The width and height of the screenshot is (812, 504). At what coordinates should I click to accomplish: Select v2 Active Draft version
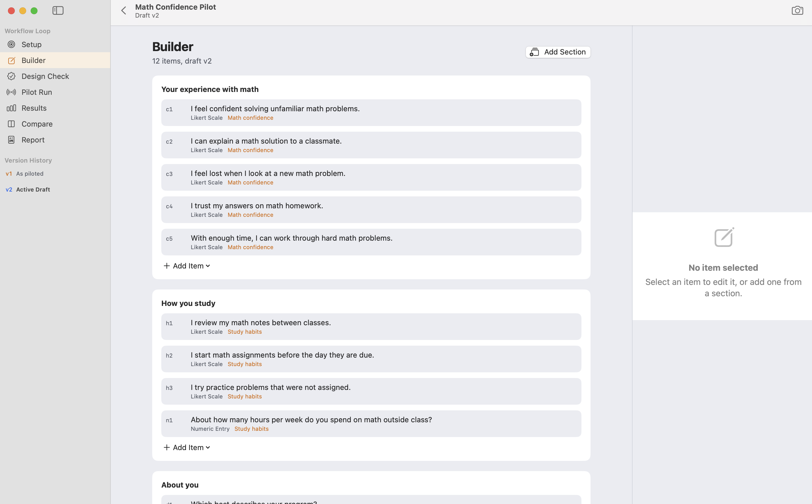point(28,190)
